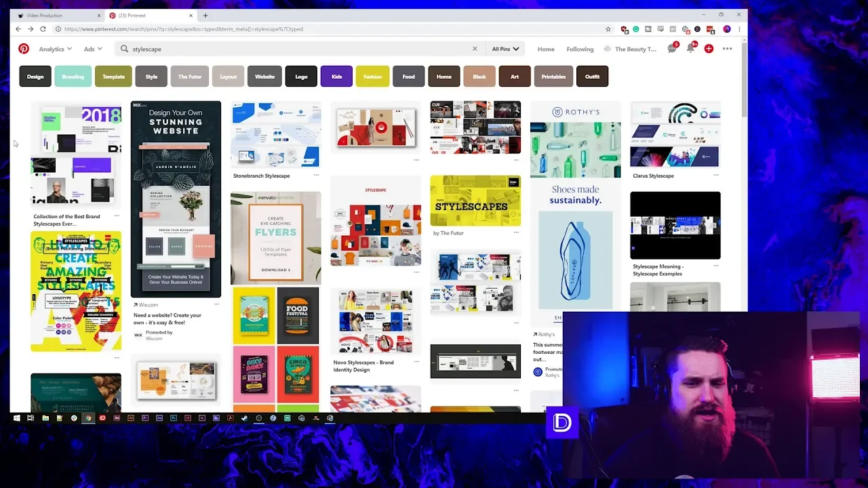The width and height of the screenshot is (868, 488).
Task: Click the red plus create button
Action: [709, 49]
